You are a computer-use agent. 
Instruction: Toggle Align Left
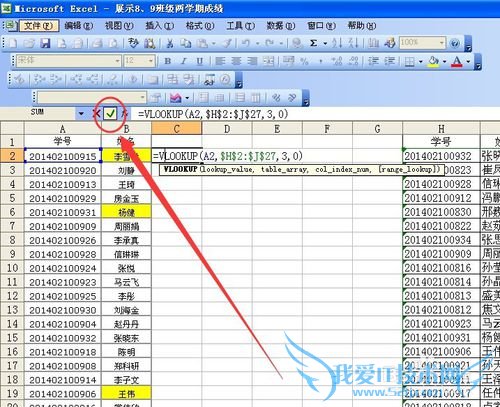point(220,61)
